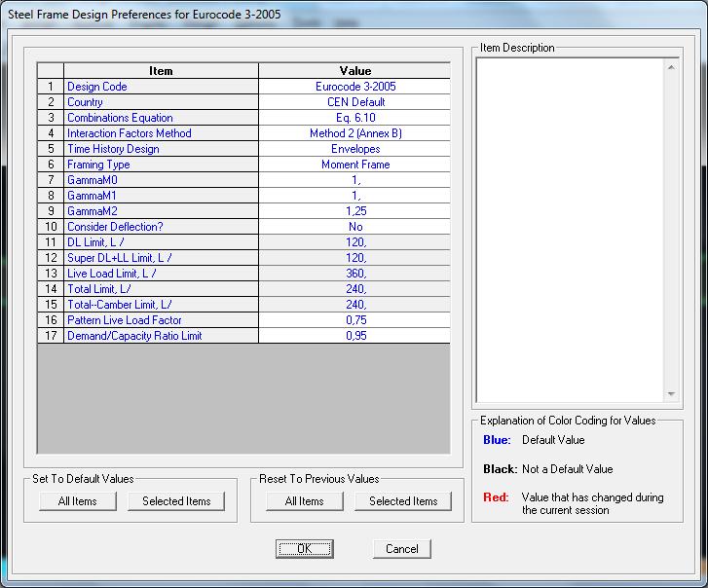Click the OK button
The width and height of the screenshot is (708, 588).
coord(304,549)
